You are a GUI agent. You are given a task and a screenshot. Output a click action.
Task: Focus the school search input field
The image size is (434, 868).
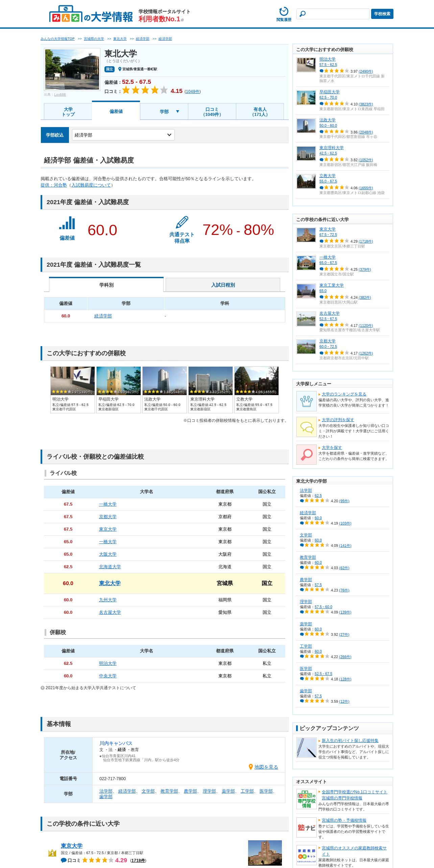(333, 14)
